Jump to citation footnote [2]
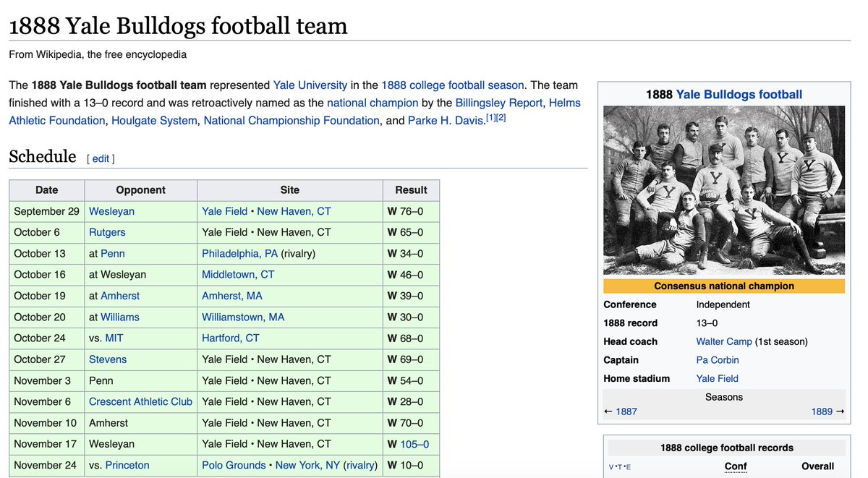Viewport: 868px width, 478px height. (501, 117)
